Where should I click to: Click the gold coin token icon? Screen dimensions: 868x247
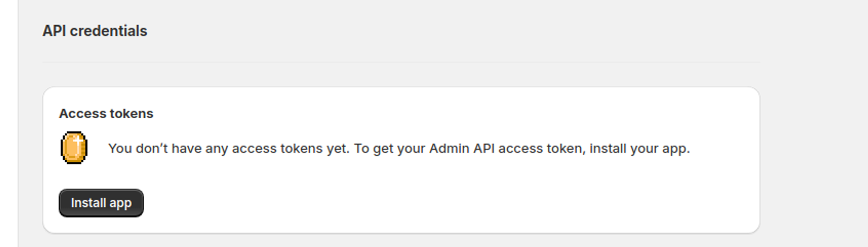click(x=74, y=148)
